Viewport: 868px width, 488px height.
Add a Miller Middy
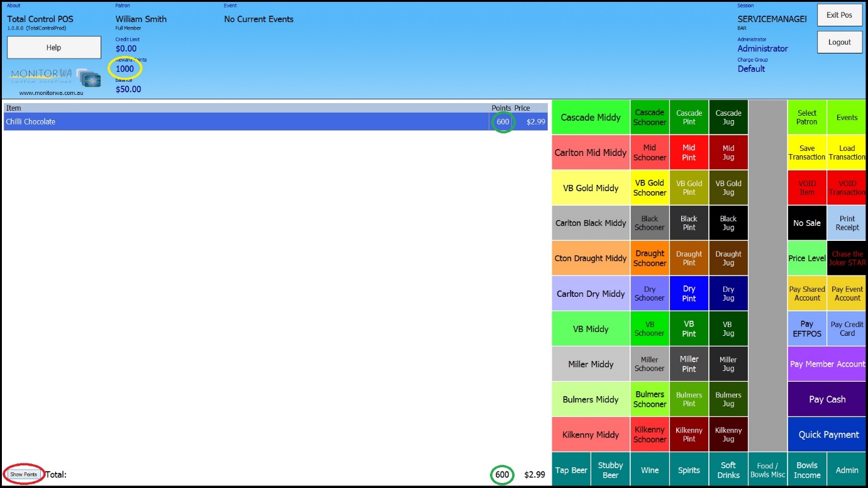(591, 363)
